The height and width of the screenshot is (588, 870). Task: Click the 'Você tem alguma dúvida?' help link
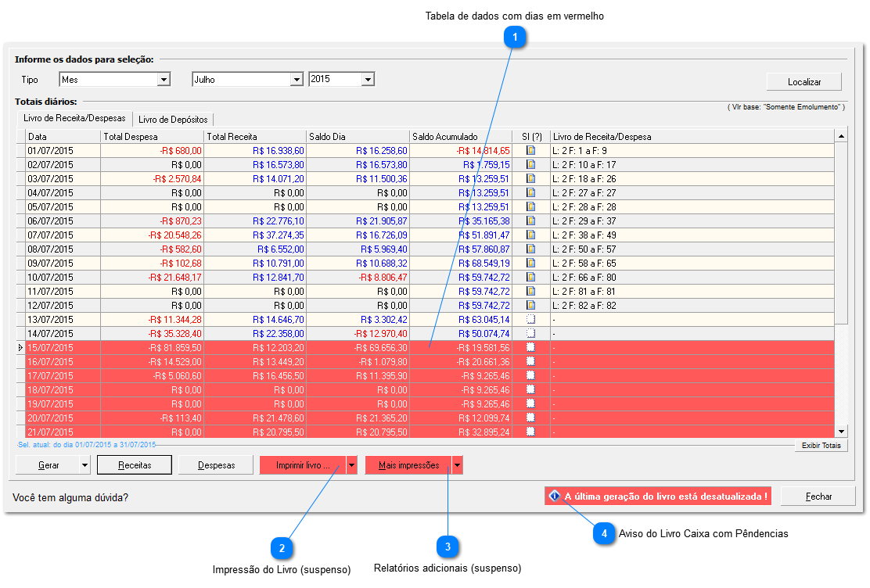70,497
